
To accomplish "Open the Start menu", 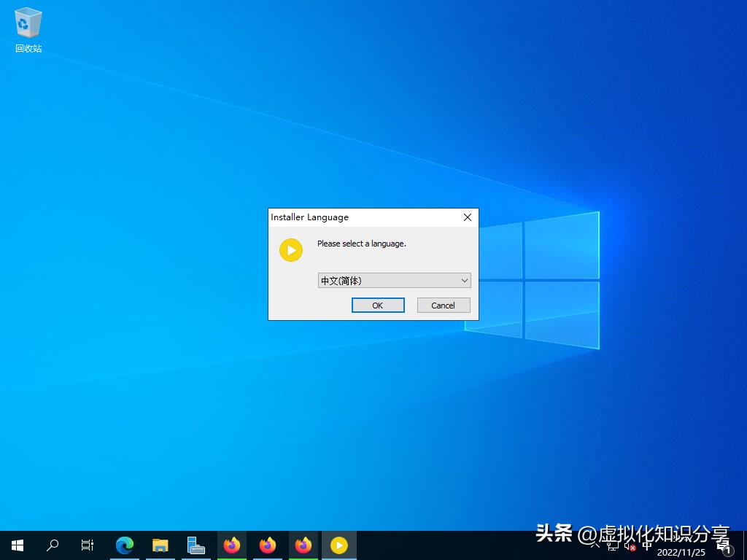I will [x=16, y=545].
